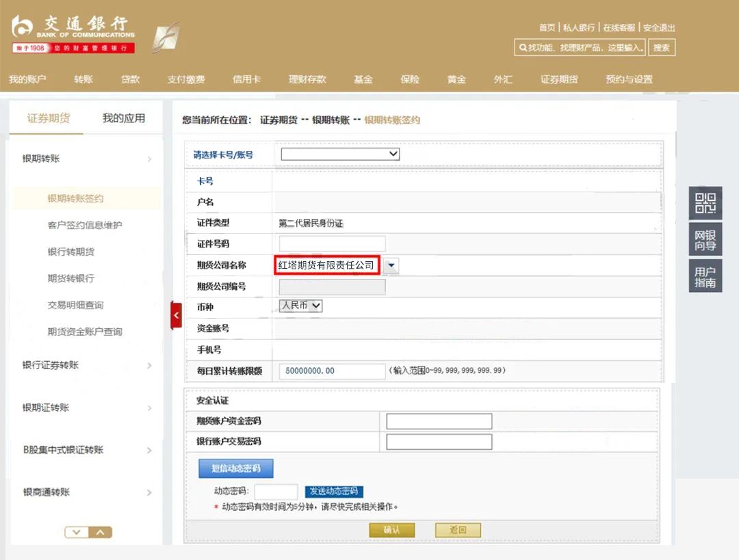Expand 银期证转账 sidebar section

[x=87, y=408]
